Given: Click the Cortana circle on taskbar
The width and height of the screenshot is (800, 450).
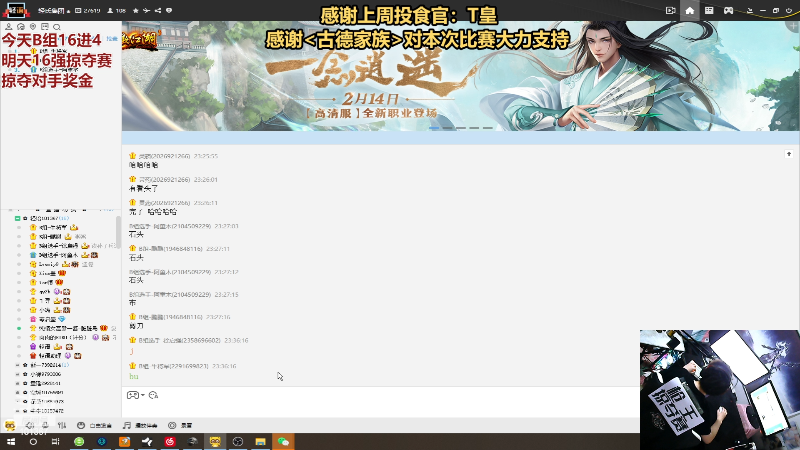Looking at the screenshot, I should coord(33,441).
